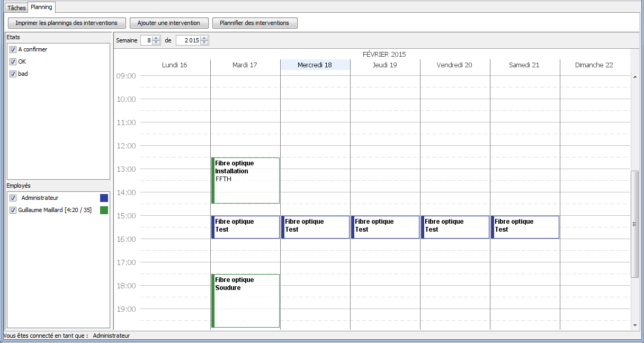This screenshot has width=644, height=343.
Task: Select the Planning tab
Action: (41, 7)
